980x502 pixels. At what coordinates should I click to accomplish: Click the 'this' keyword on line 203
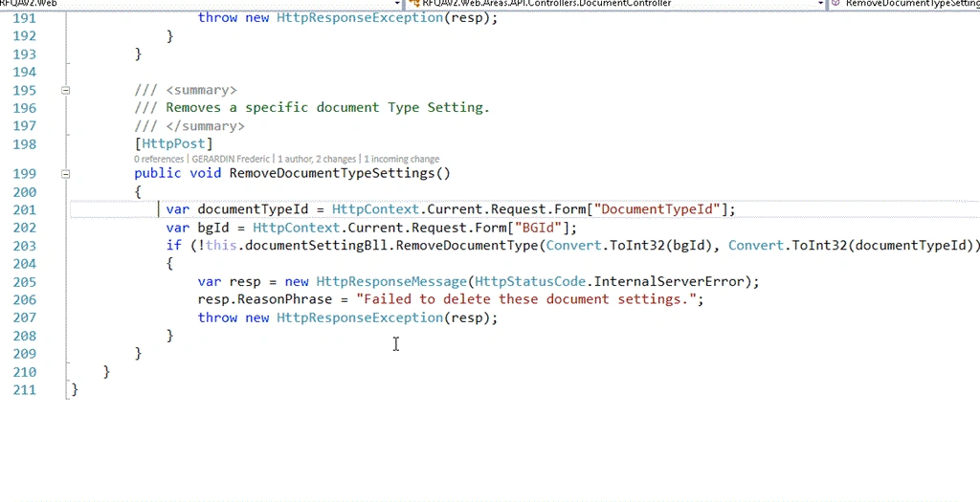221,246
